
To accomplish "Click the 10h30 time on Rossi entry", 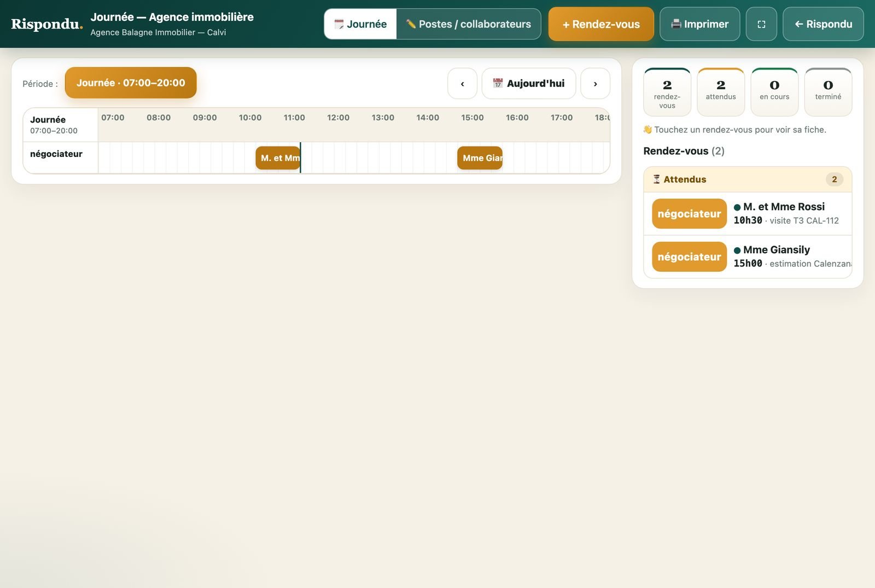I will 748,220.
